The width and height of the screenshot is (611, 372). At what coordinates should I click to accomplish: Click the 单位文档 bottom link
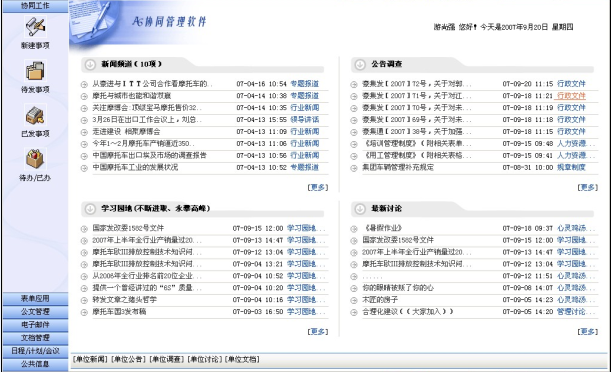pos(242,359)
